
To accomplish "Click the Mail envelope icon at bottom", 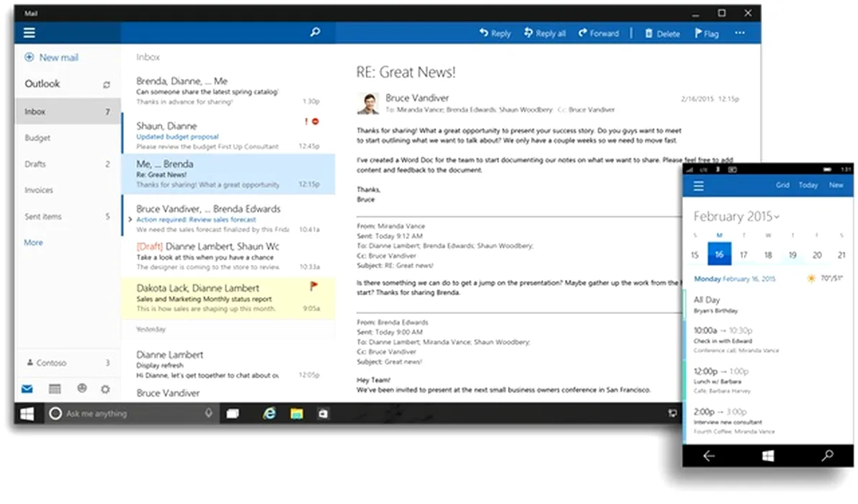I will click(27, 390).
